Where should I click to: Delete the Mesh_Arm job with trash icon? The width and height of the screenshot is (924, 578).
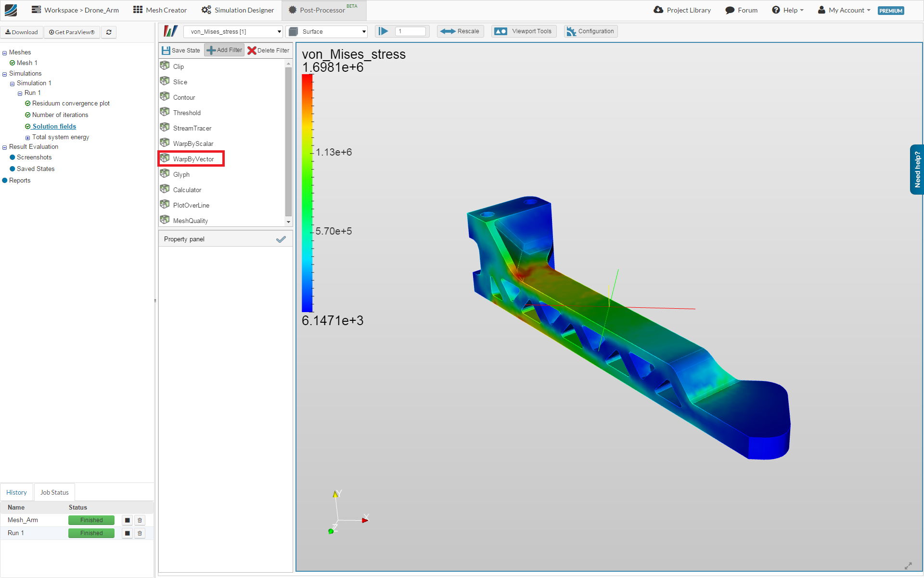tap(140, 520)
